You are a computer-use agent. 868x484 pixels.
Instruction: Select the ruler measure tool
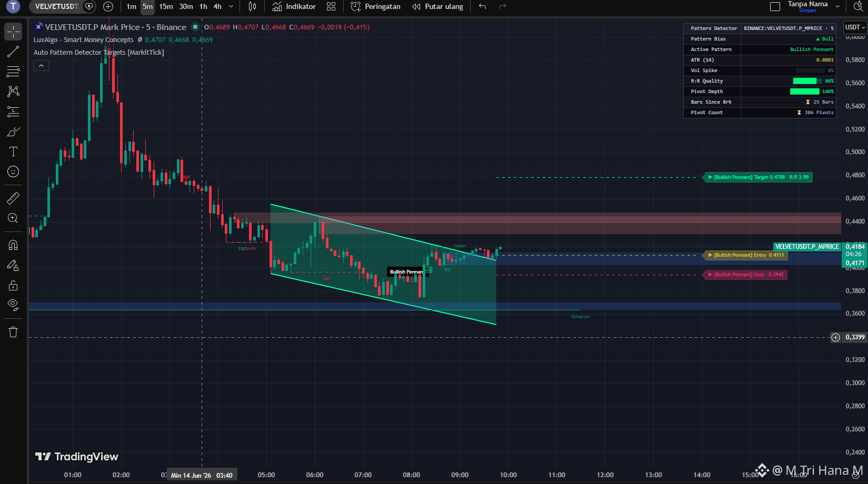tap(13, 198)
